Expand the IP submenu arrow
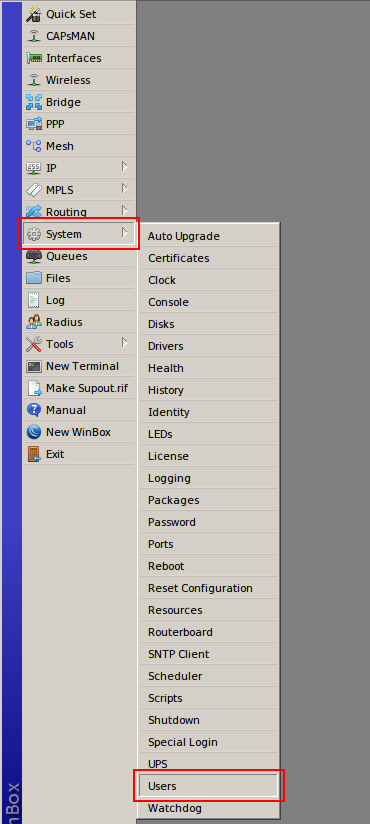This screenshot has height=824, width=370. [125, 167]
